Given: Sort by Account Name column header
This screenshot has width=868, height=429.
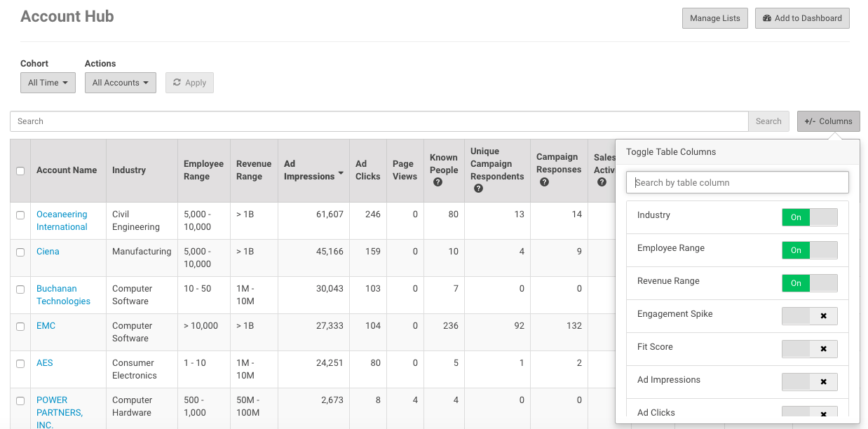Looking at the screenshot, I should (x=67, y=170).
